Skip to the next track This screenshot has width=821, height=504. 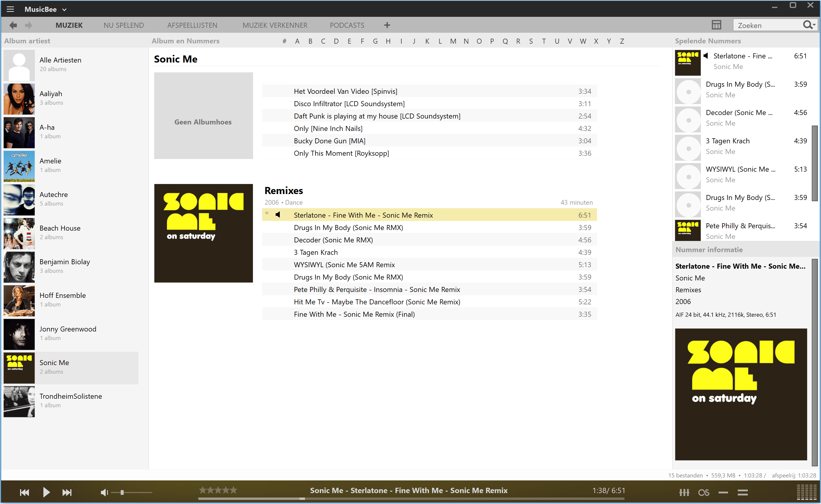coord(67,492)
